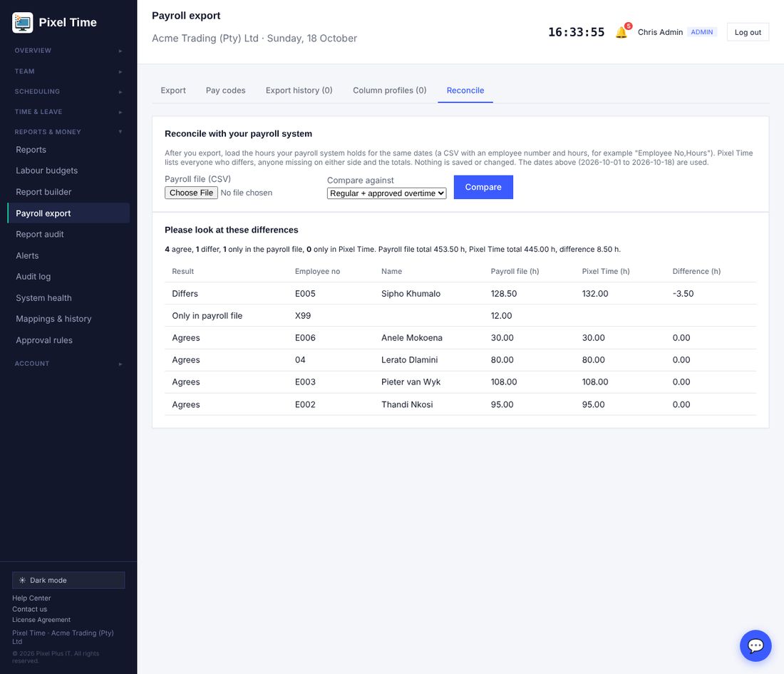The width and height of the screenshot is (784, 674).
Task: Open Approval rules page
Action: (68, 340)
